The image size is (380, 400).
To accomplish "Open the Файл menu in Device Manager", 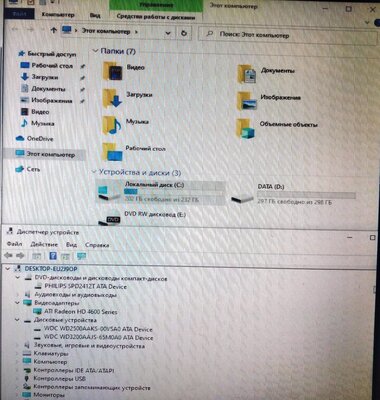I will click(x=14, y=244).
